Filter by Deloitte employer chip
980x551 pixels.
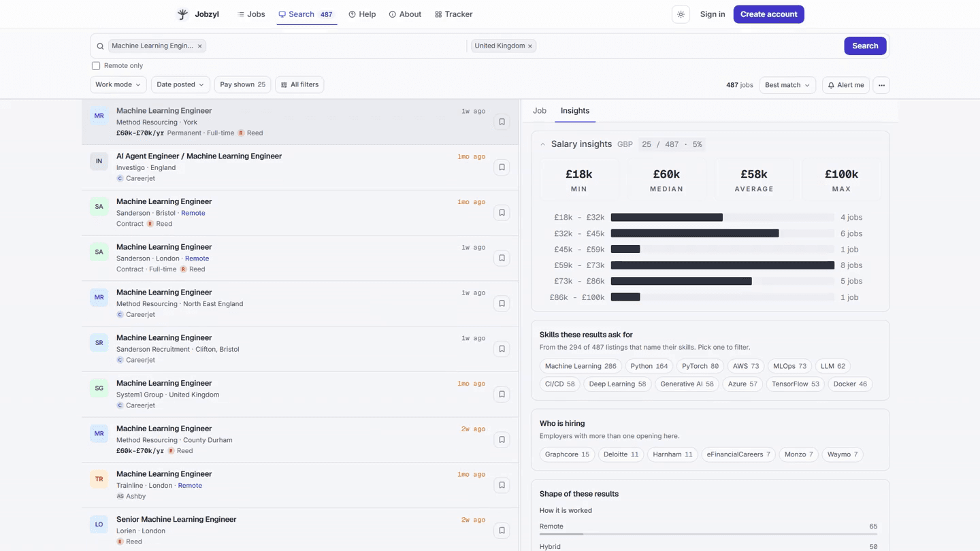621,454
